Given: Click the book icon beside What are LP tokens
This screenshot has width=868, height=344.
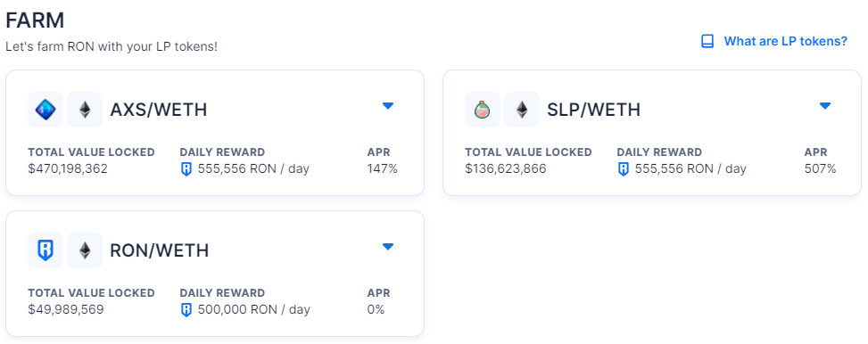Looking at the screenshot, I should click(x=707, y=42).
